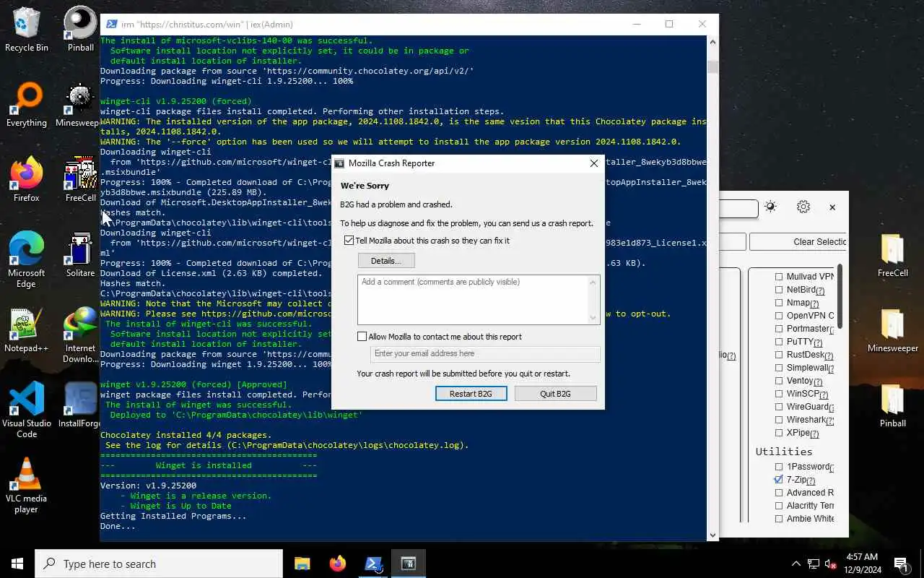Open the network tray icon
This screenshot has height=578, width=924.
pos(814,564)
